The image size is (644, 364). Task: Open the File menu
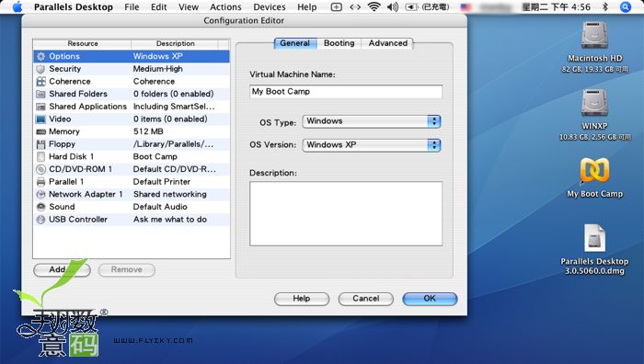point(132,7)
